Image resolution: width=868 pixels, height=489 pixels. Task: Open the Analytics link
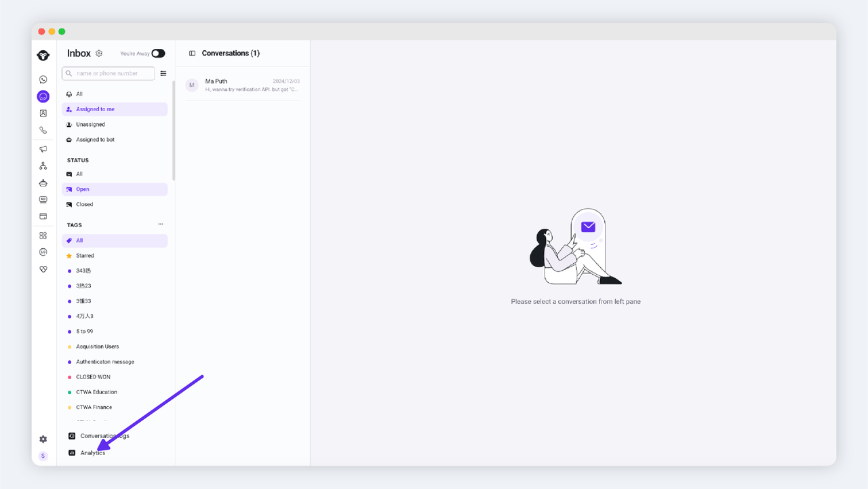pos(92,453)
